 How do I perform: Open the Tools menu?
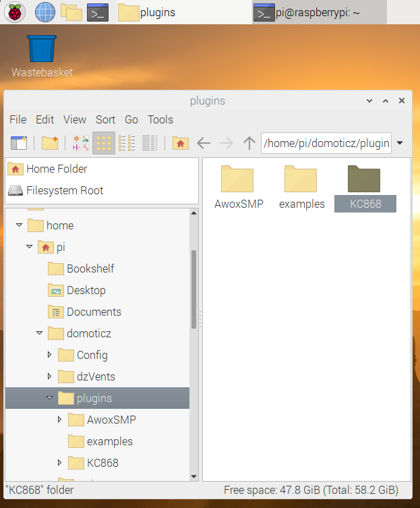[160, 119]
